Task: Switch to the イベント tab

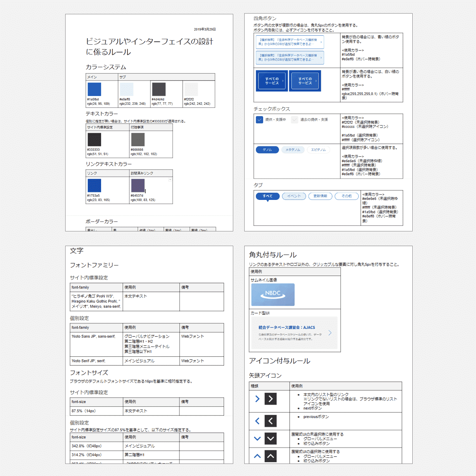Action: 294,196
